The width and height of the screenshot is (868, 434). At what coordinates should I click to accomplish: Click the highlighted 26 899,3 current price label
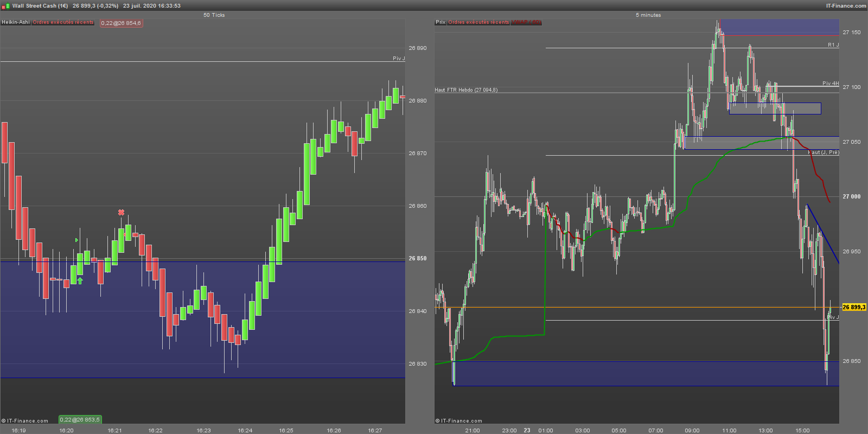(854, 307)
